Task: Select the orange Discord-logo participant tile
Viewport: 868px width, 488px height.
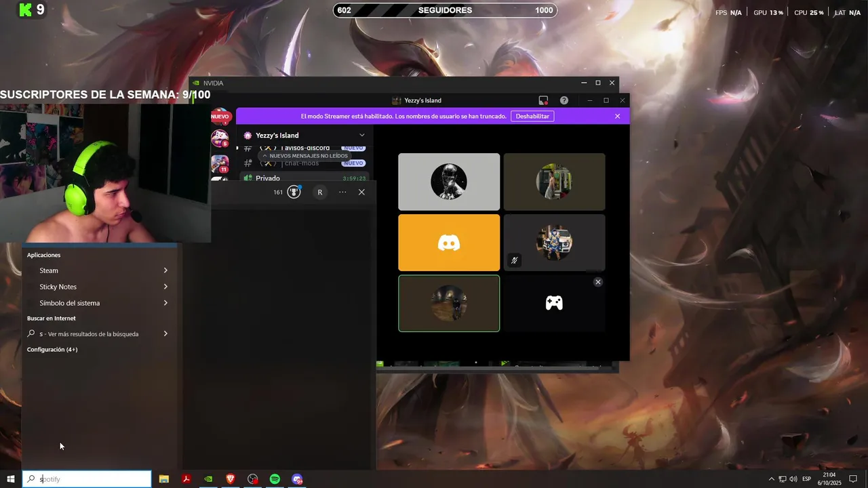Action: point(449,243)
